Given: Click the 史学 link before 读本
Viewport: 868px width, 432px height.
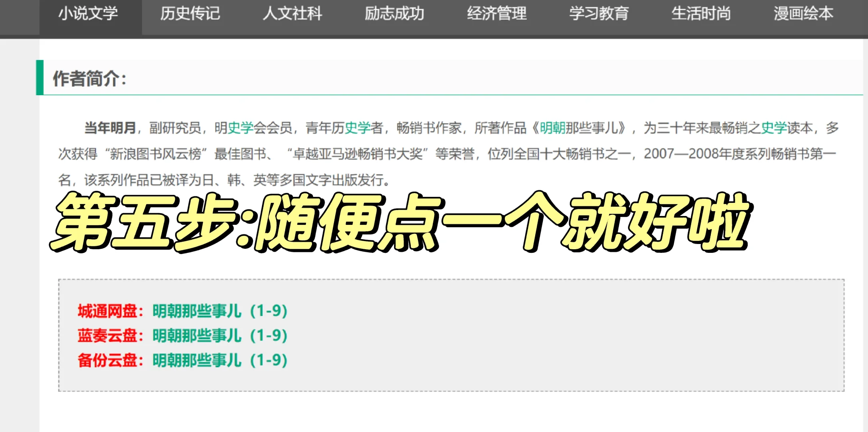Looking at the screenshot, I should 774,128.
